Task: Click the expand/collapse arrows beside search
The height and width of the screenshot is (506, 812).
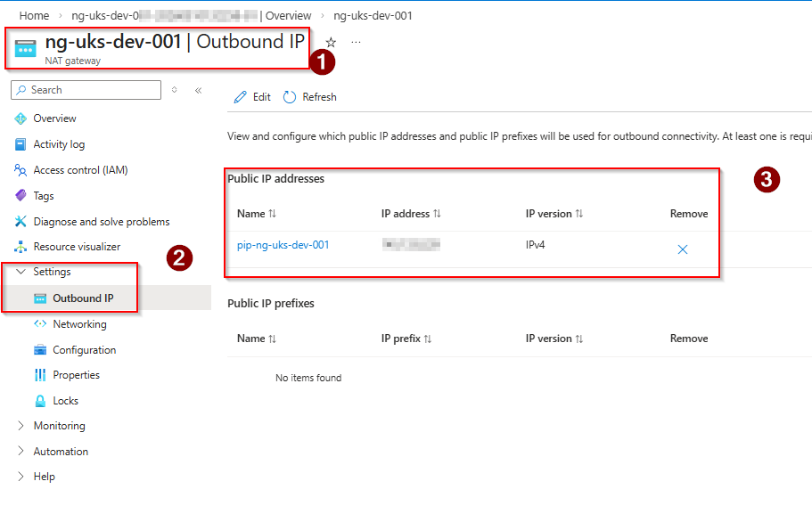Action: pyautogui.click(x=175, y=90)
